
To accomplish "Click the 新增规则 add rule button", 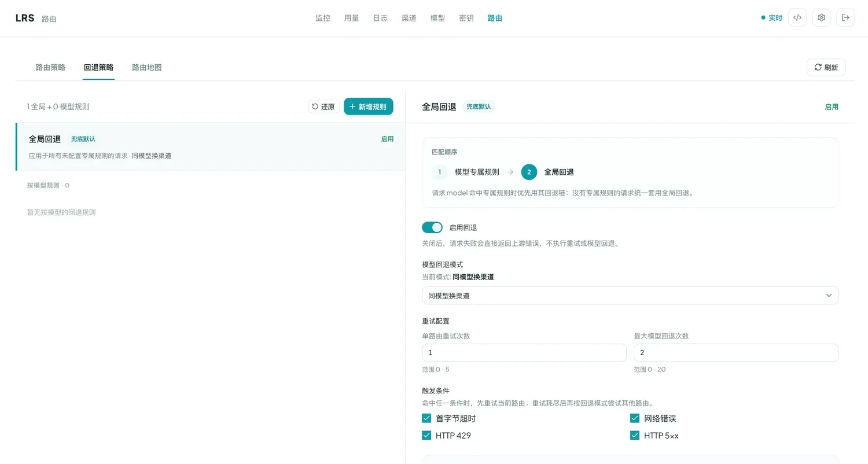I will click(369, 106).
